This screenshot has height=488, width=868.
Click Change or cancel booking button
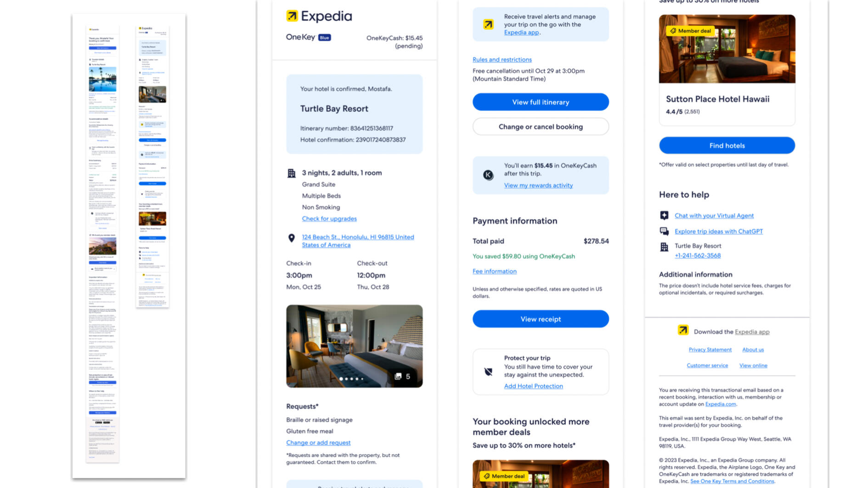pos(541,127)
